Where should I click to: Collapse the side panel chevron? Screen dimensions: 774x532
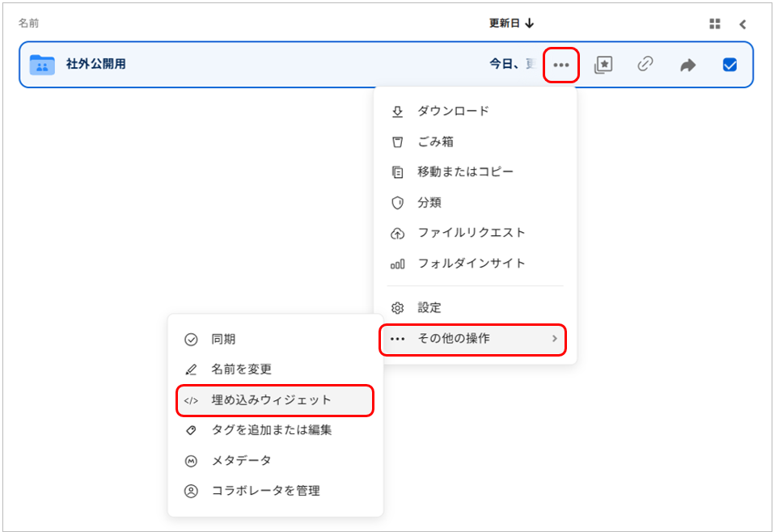click(x=742, y=23)
